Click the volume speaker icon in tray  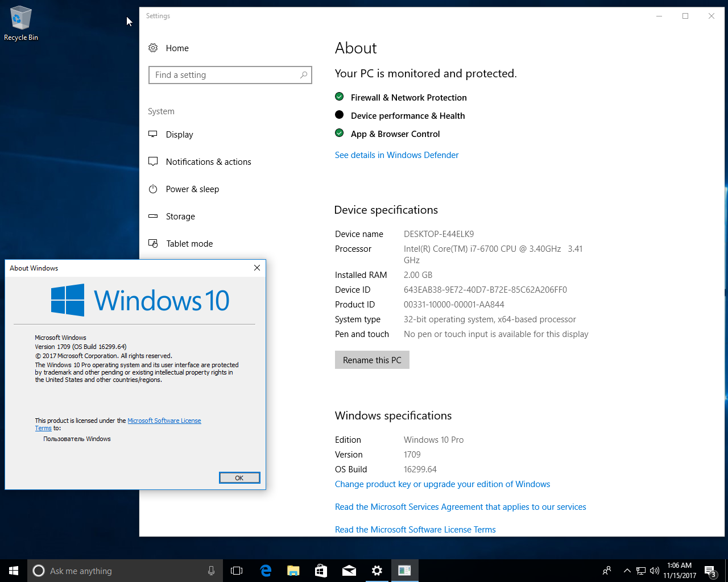tap(654, 571)
